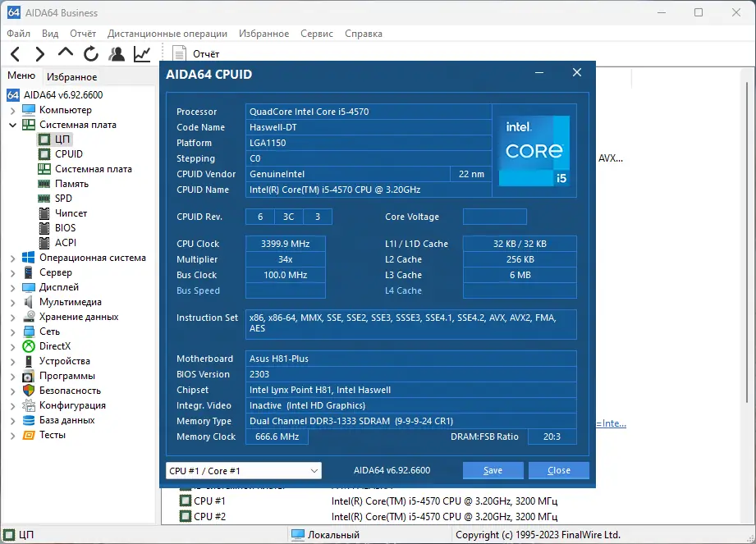Switch to the Избранное sidebar tab
The height and width of the screenshot is (544, 756).
(72, 76)
